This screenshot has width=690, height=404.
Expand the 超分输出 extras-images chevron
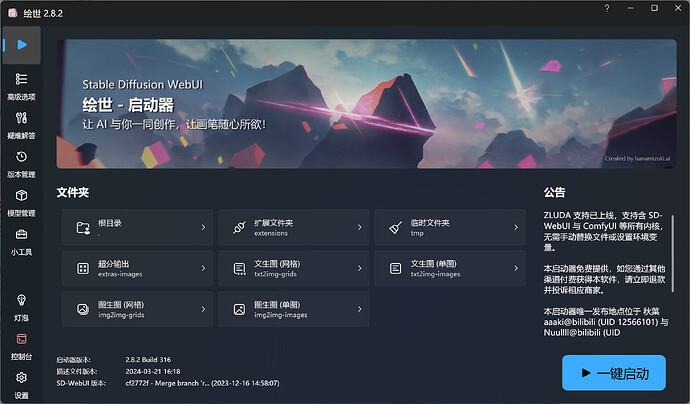(203, 268)
